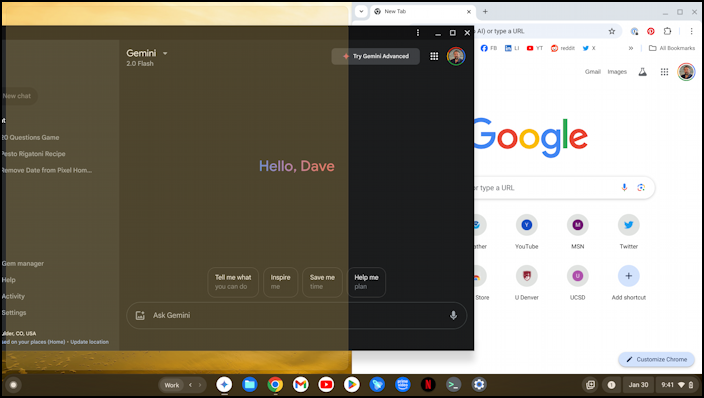
Task: Open U Denver shortcut tile
Action: click(527, 283)
